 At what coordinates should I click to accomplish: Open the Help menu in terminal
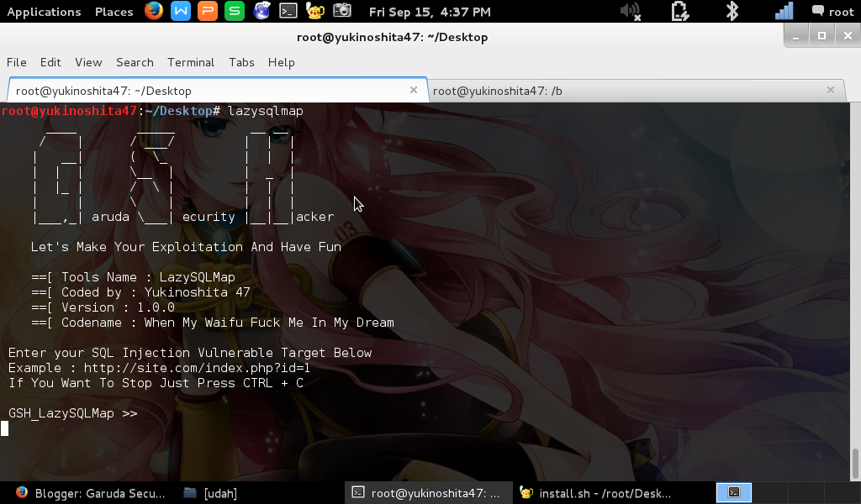pyautogui.click(x=281, y=62)
